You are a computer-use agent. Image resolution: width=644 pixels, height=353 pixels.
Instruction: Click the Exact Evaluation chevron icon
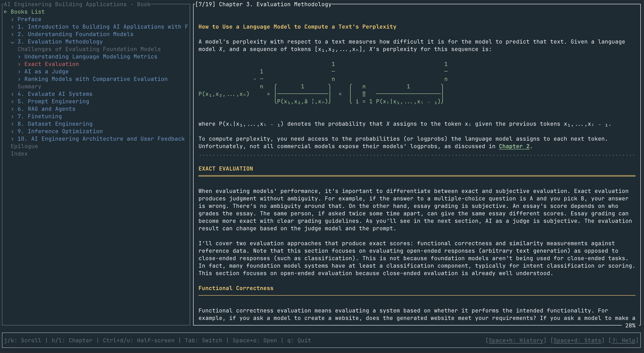click(x=19, y=64)
